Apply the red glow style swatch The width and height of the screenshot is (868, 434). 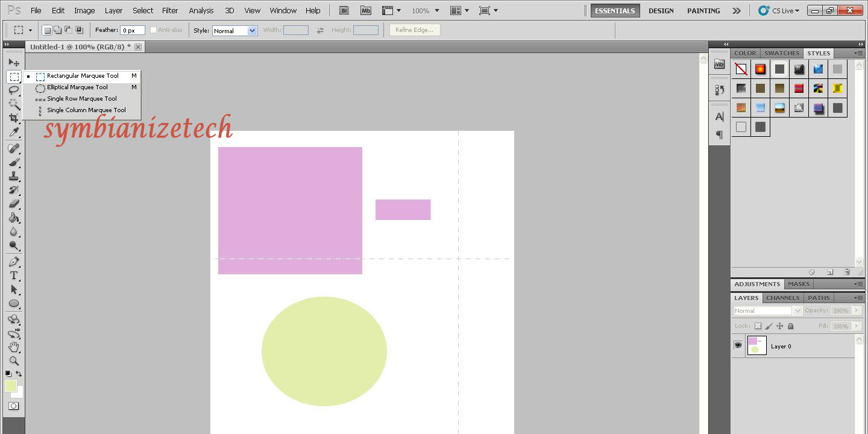(x=760, y=69)
